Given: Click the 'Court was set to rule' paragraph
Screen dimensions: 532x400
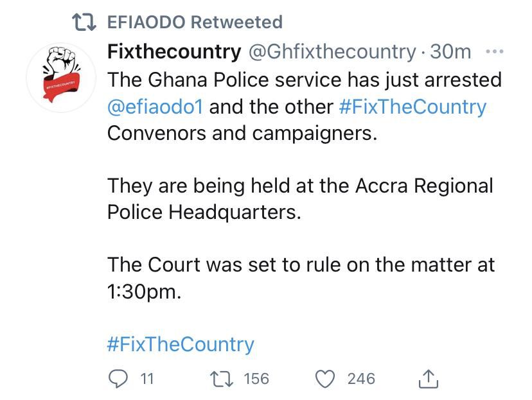Looking at the screenshot, I should 301,277.
